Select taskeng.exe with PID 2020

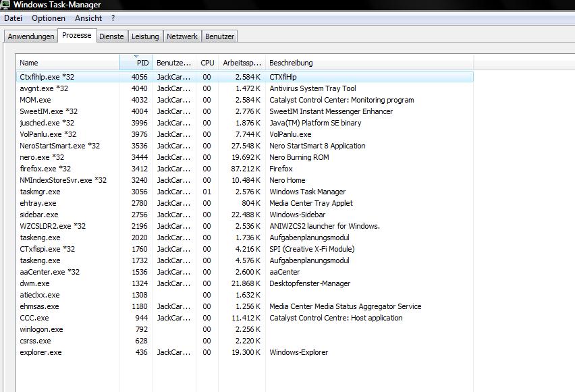(244, 237)
